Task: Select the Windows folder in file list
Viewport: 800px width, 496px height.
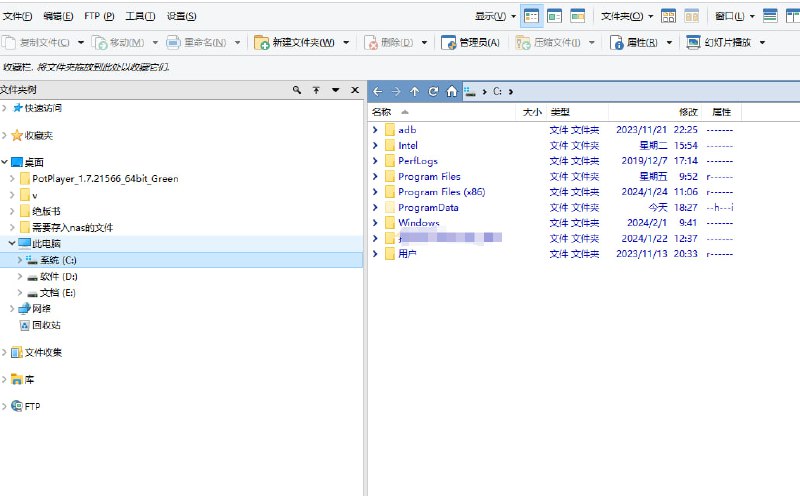Action: point(418,223)
